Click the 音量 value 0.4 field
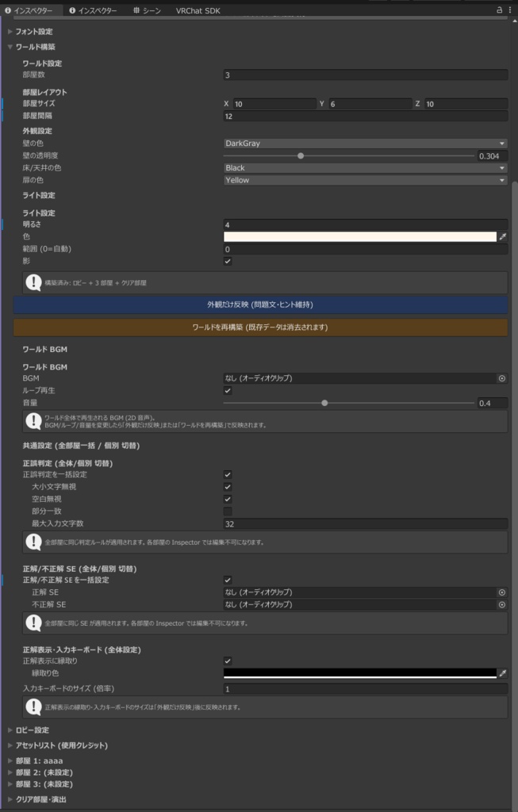 point(492,403)
